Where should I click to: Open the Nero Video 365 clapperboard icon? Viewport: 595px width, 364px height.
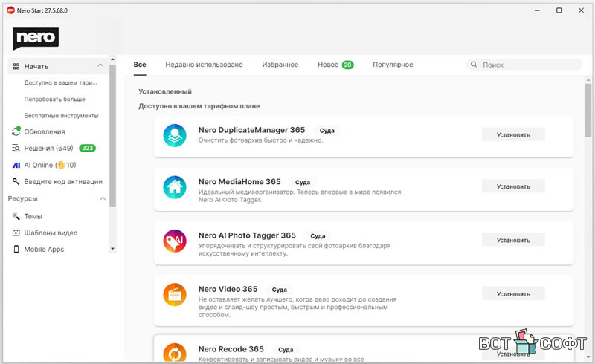pos(175,295)
